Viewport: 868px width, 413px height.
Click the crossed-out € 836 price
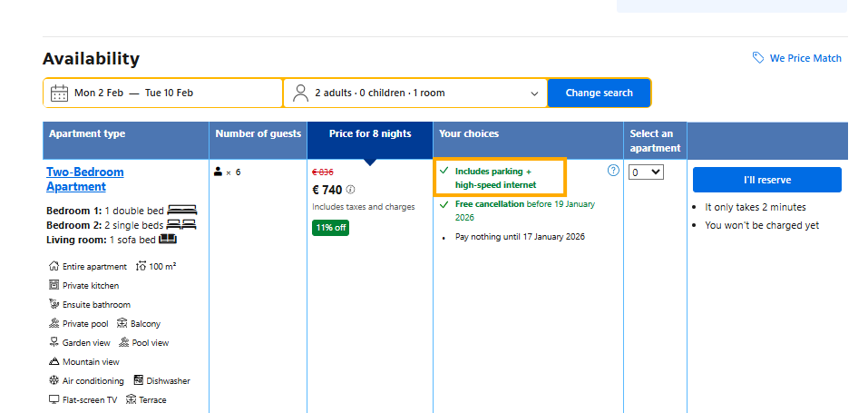(x=323, y=172)
